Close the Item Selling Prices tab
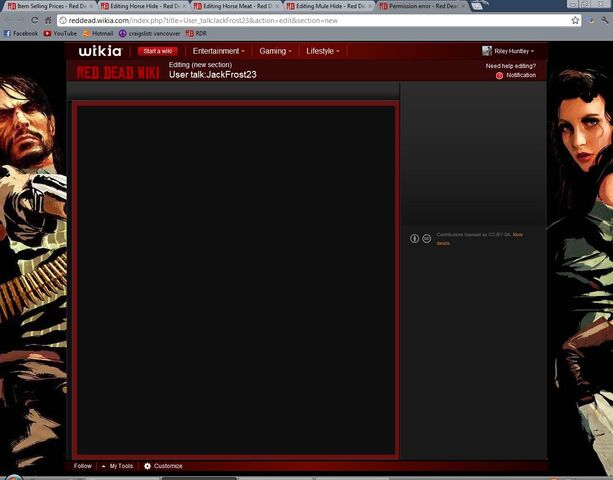Image resolution: width=613 pixels, height=480 pixels. point(91,6)
